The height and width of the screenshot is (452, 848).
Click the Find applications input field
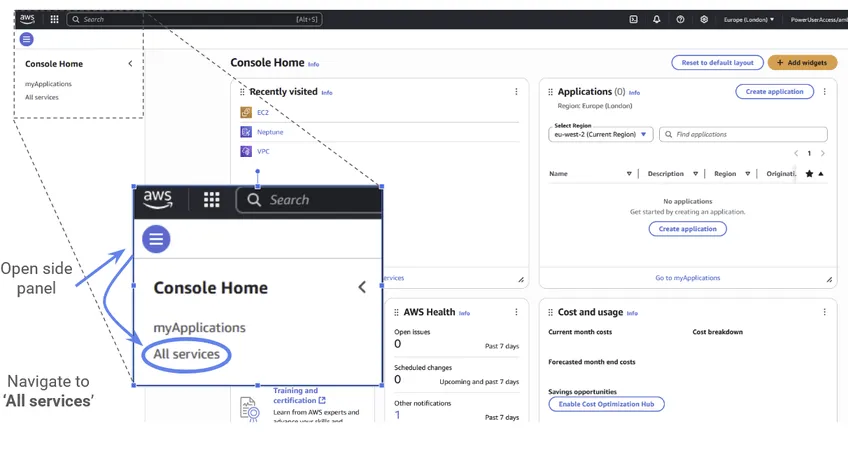[743, 134]
